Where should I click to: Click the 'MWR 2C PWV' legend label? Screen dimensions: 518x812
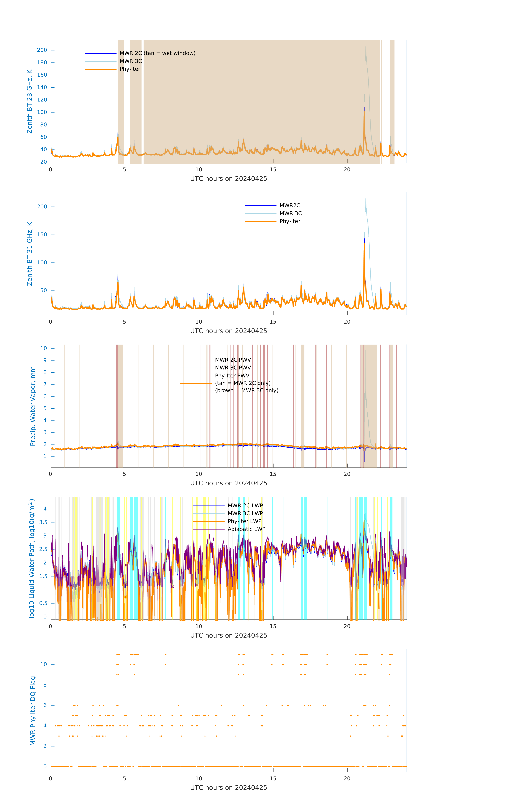click(233, 360)
